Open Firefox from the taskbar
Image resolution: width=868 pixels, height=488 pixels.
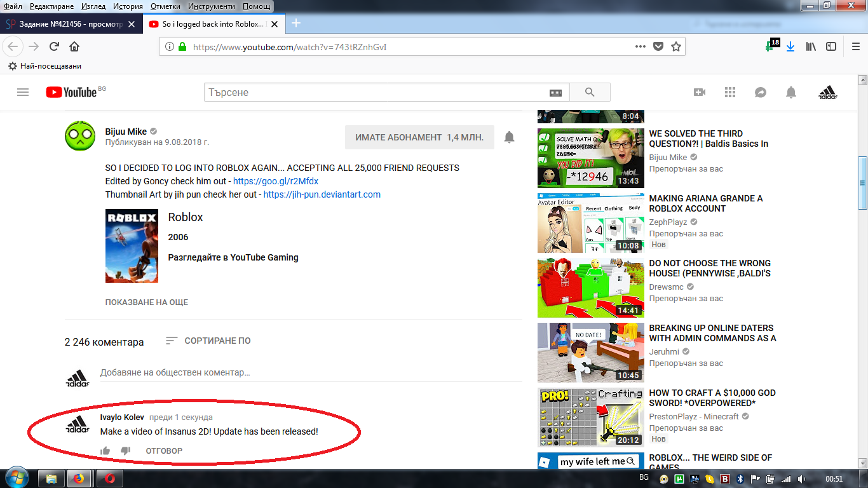[x=78, y=478]
